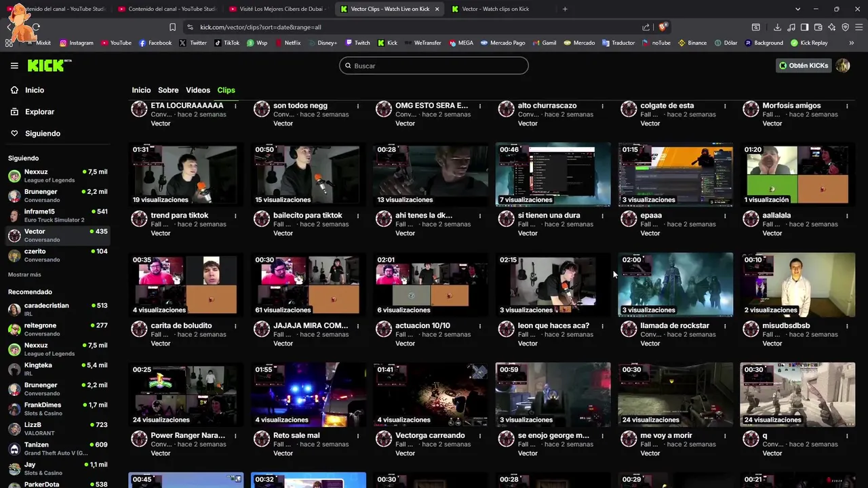Open options menu for 'epaaa' clip
This screenshot has width=868, height=488.
tap(725, 216)
